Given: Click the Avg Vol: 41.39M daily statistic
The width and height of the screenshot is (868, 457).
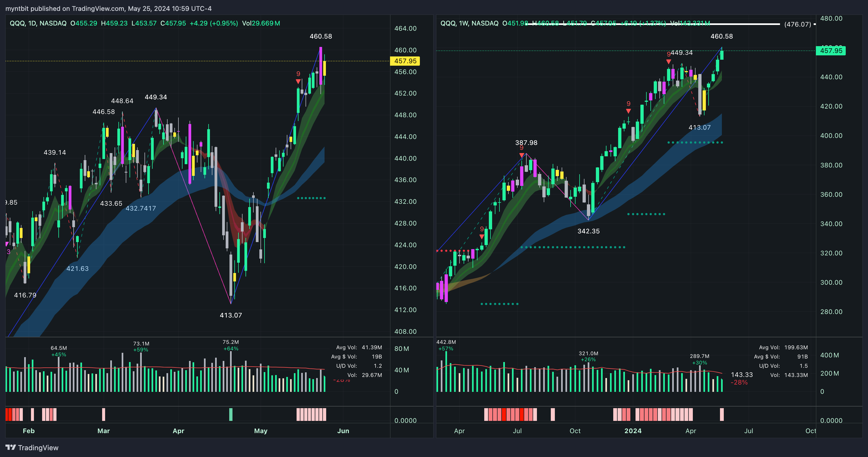Looking at the screenshot, I should [359, 347].
